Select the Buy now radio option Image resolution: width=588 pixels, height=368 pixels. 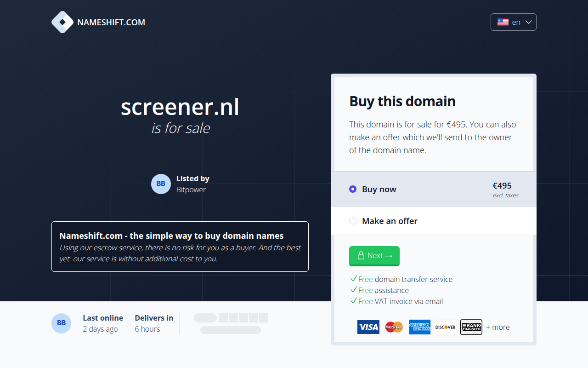pos(353,189)
